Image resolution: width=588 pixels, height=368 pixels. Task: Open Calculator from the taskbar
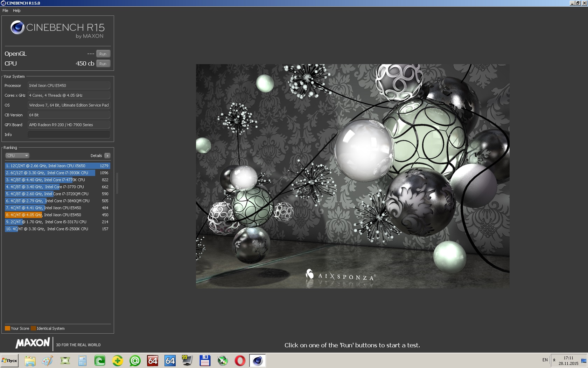pos(83,361)
